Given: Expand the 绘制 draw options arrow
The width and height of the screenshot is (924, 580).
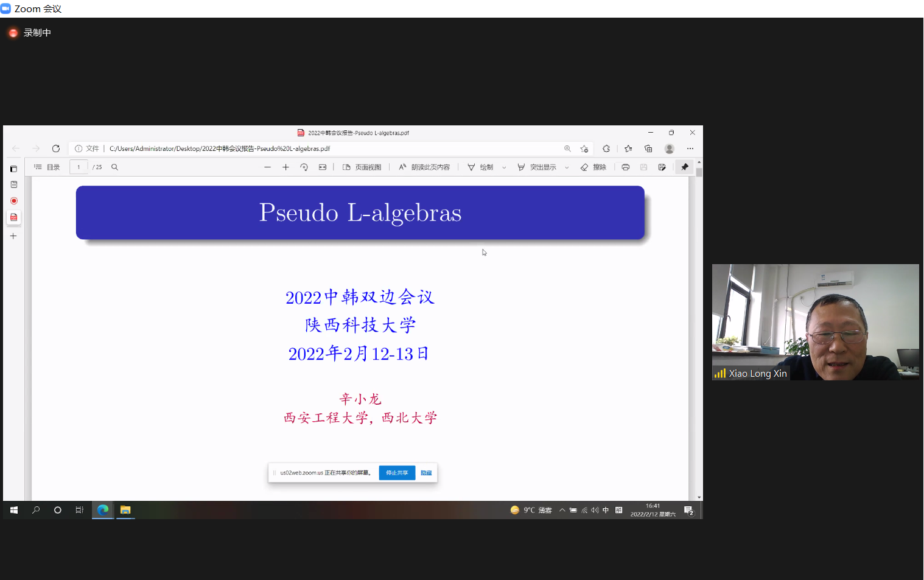Looking at the screenshot, I should [x=504, y=167].
